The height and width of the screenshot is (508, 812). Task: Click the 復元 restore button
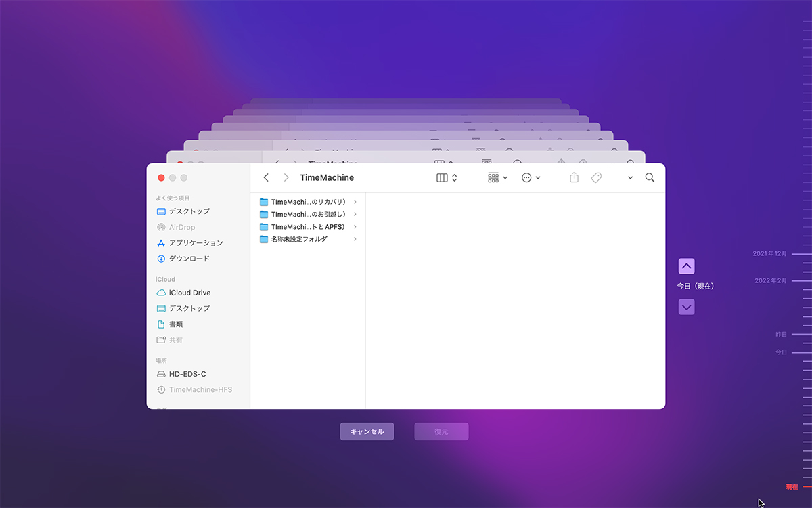441,431
